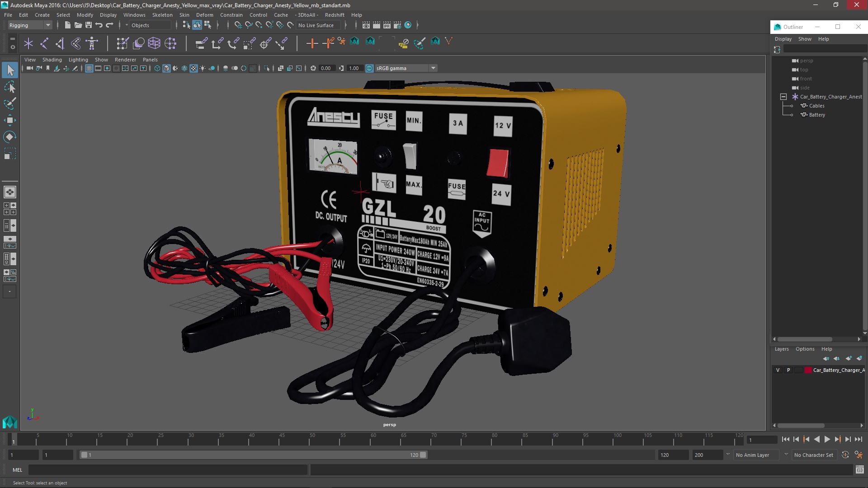Toggle layer playback P box

(x=788, y=370)
